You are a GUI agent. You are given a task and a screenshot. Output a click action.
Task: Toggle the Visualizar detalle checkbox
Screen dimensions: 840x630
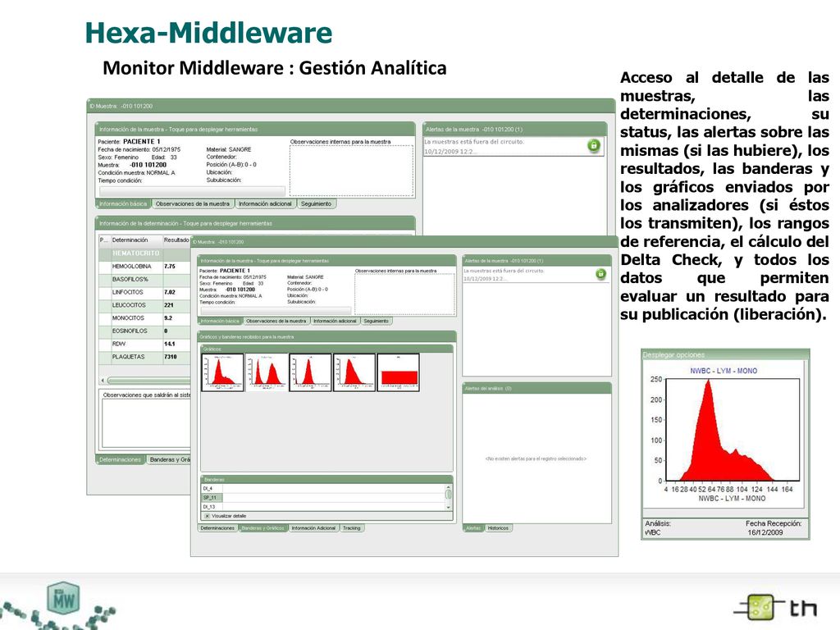coord(208,516)
